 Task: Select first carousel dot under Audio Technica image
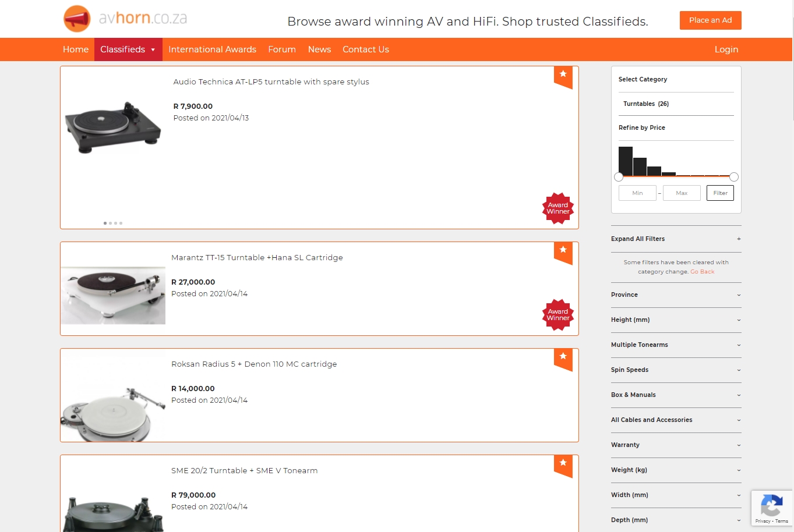coord(105,223)
